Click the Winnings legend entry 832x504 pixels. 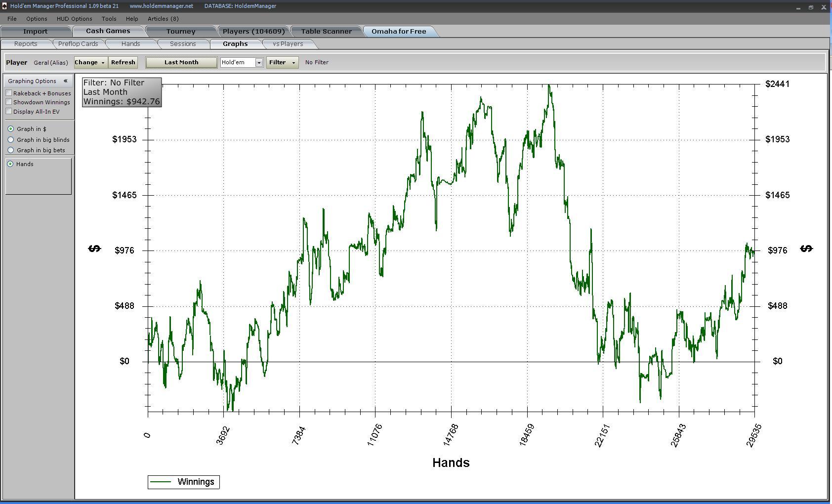click(x=184, y=482)
